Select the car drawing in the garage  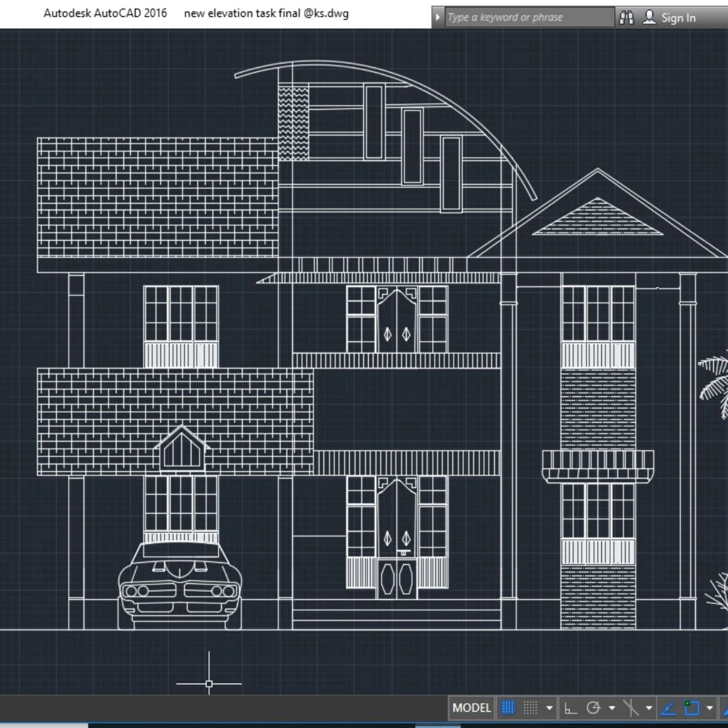(180, 586)
